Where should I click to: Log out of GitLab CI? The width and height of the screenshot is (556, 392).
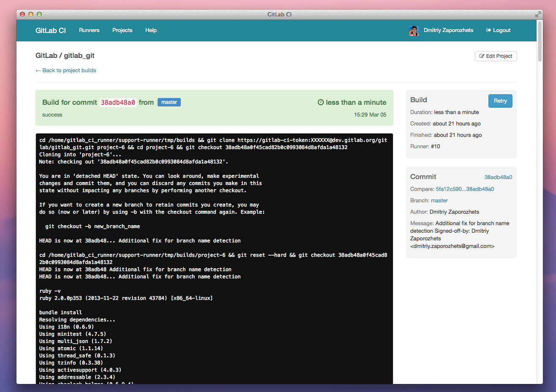(x=501, y=30)
